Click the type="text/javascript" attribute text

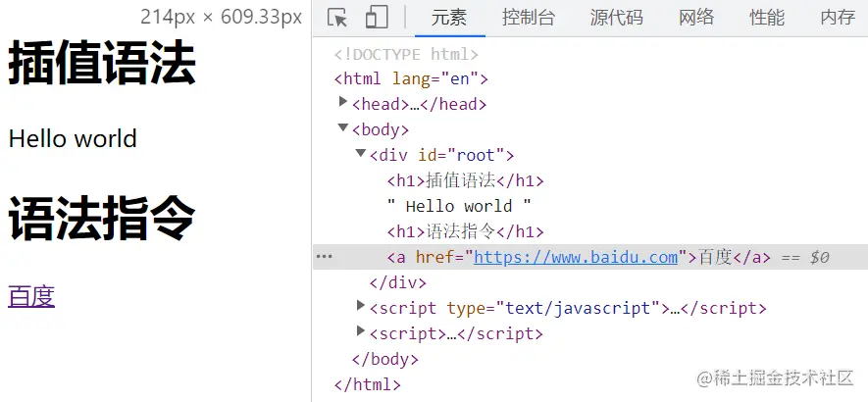[x=554, y=309]
